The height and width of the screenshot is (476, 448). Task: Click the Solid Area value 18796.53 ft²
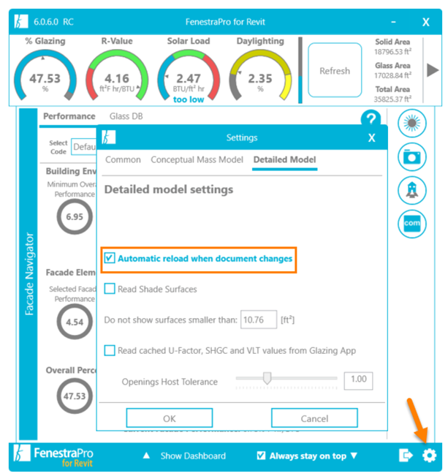pos(392,52)
